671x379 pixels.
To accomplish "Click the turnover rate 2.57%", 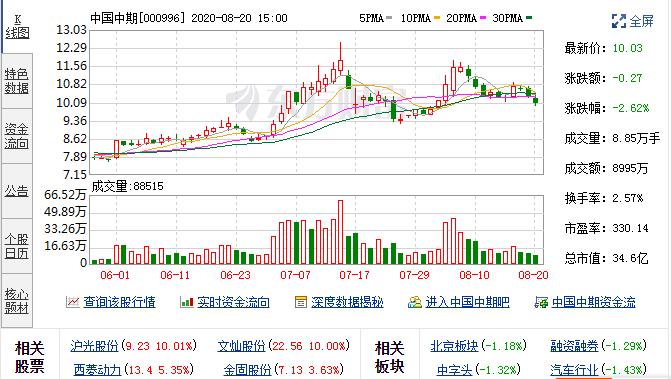I will tap(628, 198).
